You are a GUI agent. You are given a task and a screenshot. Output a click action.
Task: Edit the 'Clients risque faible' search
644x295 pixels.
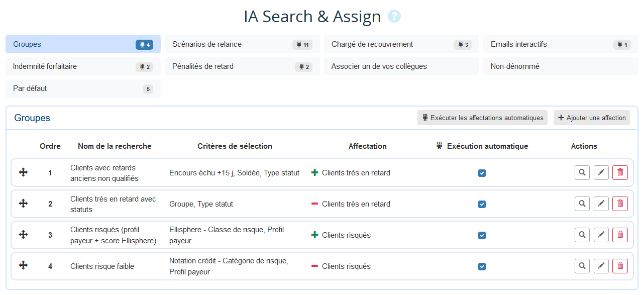601,266
